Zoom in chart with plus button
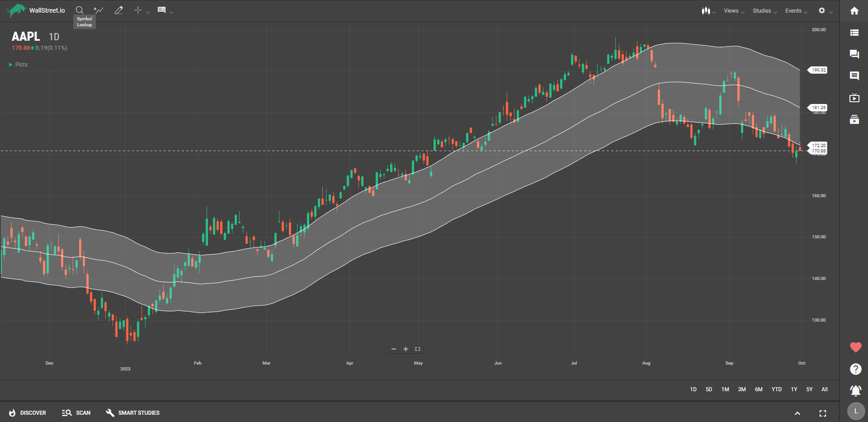 click(x=406, y=349)
